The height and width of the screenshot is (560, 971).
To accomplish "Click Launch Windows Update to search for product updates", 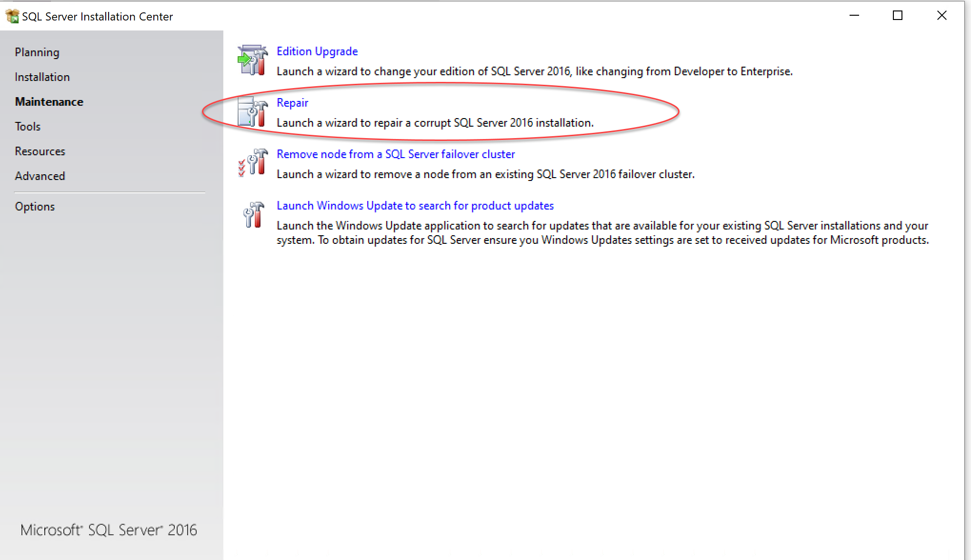I will click(415, 205).
